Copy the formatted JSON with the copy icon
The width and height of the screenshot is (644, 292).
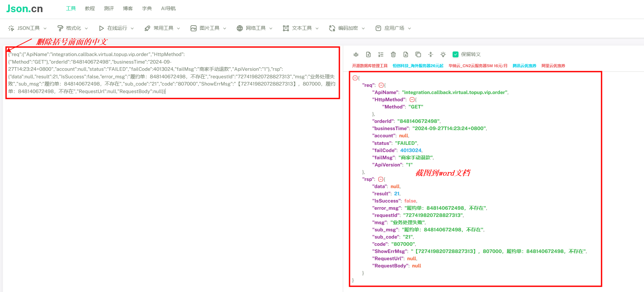(418, 54)
